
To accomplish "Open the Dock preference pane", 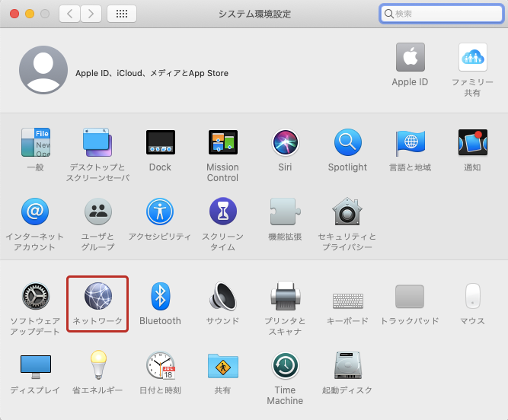I will (161, 143).
